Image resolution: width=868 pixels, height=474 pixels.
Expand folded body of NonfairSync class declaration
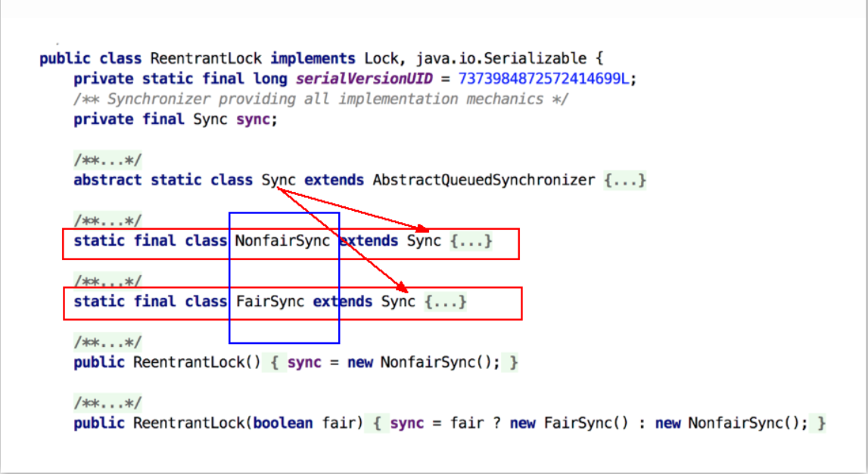[x=471, y=241]
